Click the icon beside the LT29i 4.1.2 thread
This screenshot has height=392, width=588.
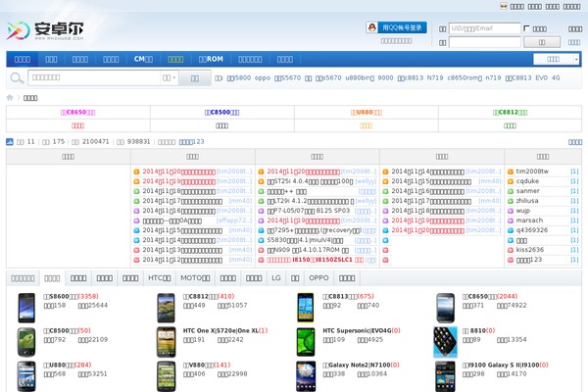click(261, 201)
